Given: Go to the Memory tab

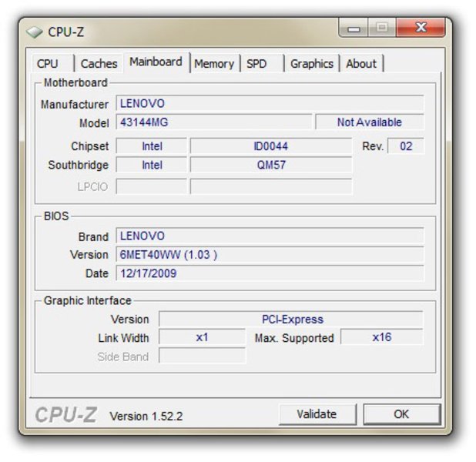Looking at the screenshot, I should click(x=214, y=64).
